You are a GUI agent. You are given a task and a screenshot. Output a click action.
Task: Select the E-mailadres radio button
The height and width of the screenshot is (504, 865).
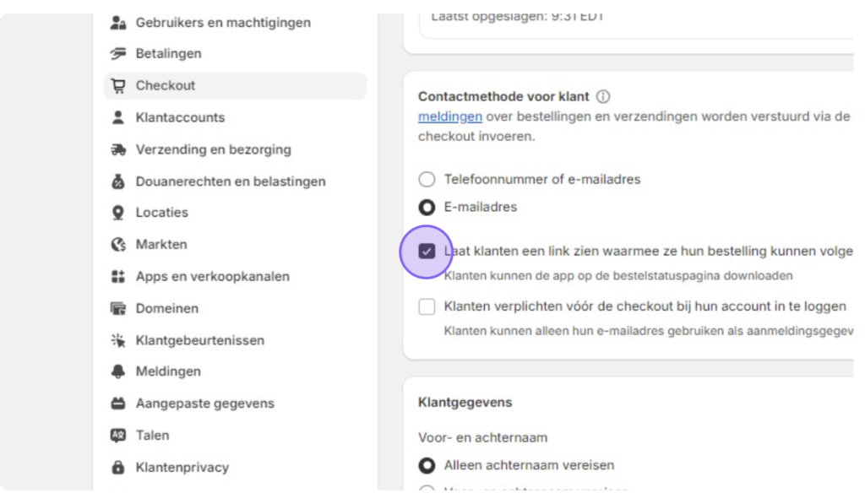click(427, 208)
